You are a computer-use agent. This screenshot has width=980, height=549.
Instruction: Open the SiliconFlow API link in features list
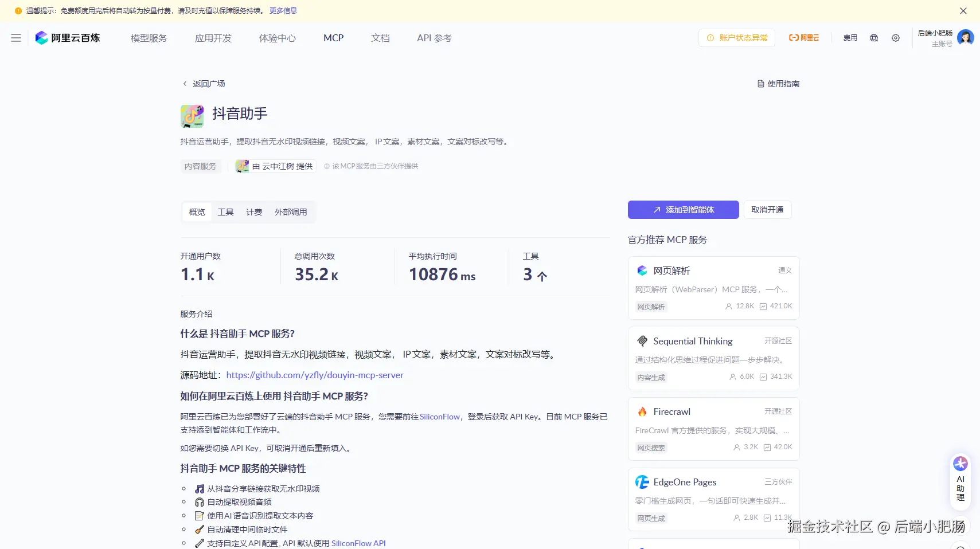pos(358,543)
